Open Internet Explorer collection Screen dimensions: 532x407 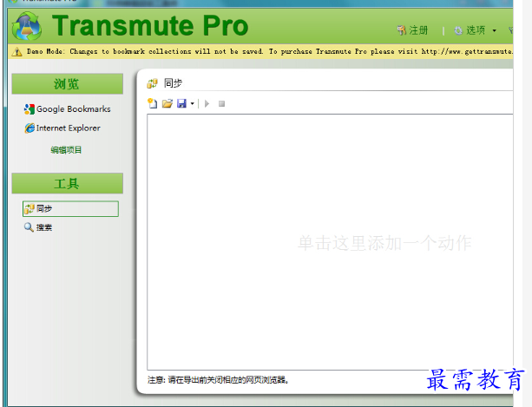(62, 128)
